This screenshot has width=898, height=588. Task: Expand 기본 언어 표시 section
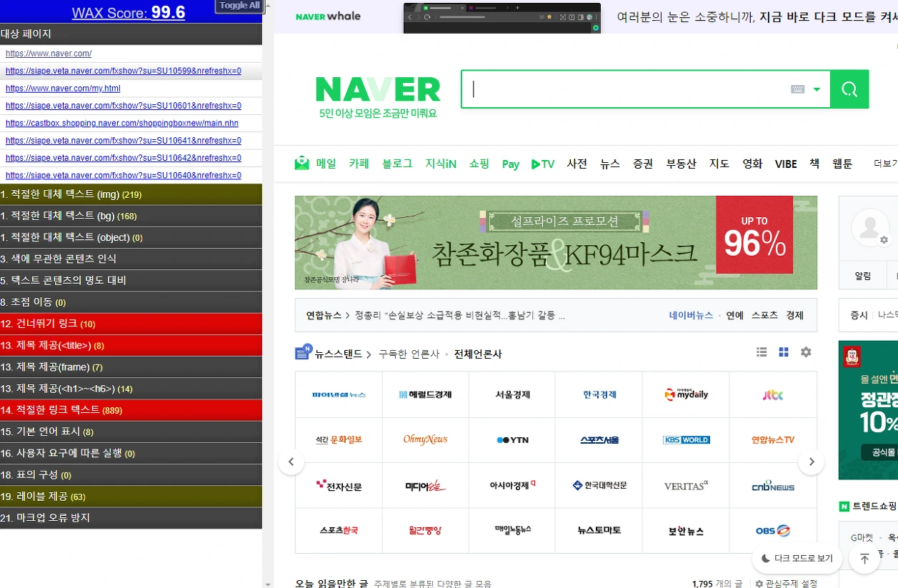pos(131,432)
